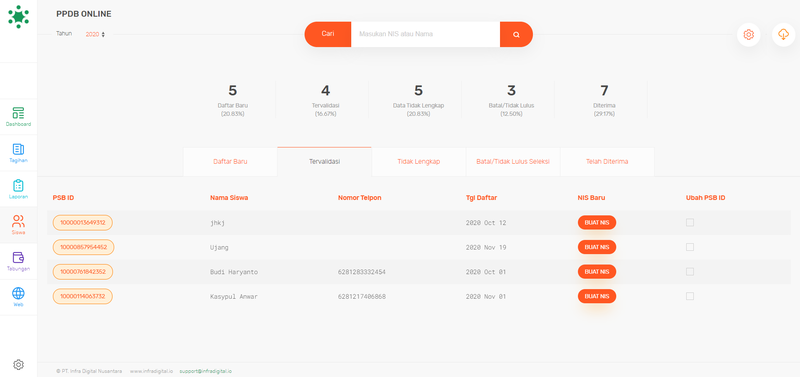Click the Batal/Tidak Lulus stat
800x377 pixels.
point(511,100)
